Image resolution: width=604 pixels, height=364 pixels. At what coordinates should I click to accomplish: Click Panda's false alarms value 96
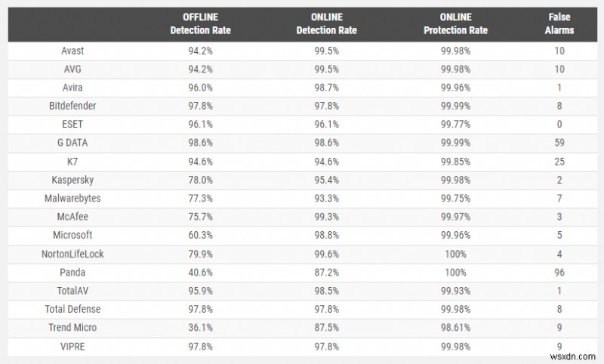559,273
